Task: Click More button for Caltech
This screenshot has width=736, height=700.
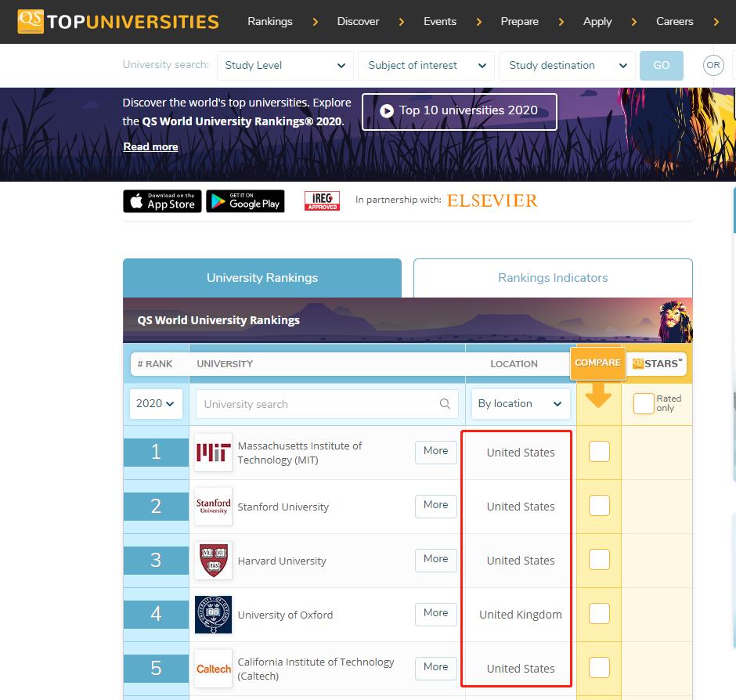Action: [x=436, y=669]
